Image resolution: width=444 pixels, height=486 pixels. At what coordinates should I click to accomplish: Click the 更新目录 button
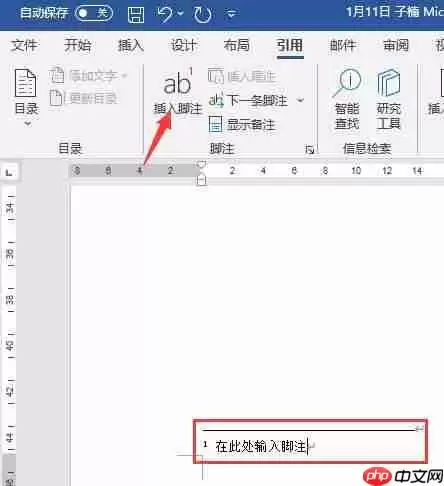click(83, 98)
